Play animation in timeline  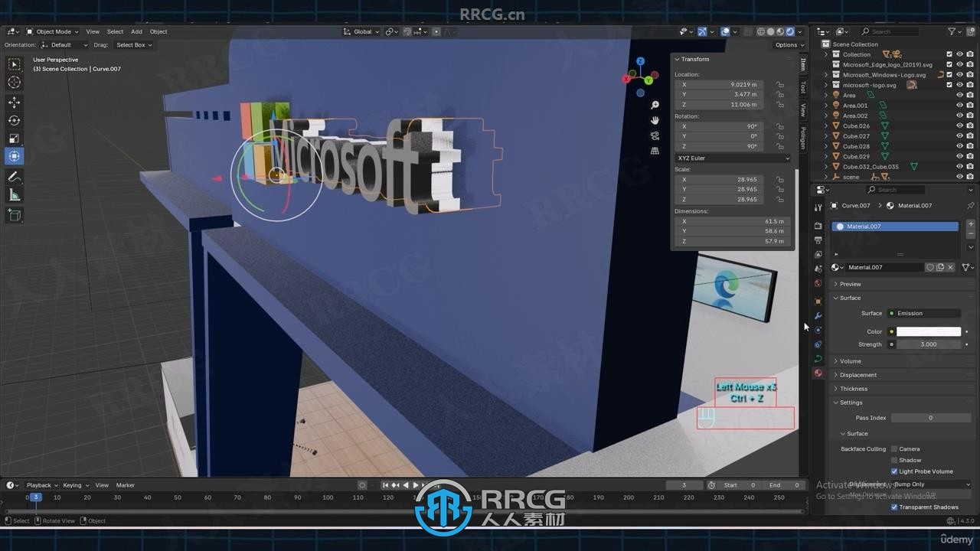coord(416,485)
